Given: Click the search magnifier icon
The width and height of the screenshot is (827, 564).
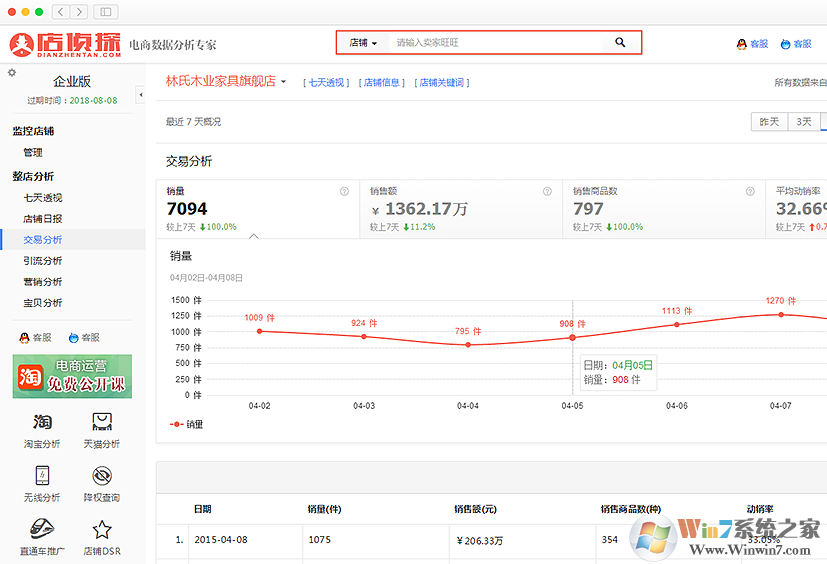Looking at the screenshot, I should [x=620, y=43].
